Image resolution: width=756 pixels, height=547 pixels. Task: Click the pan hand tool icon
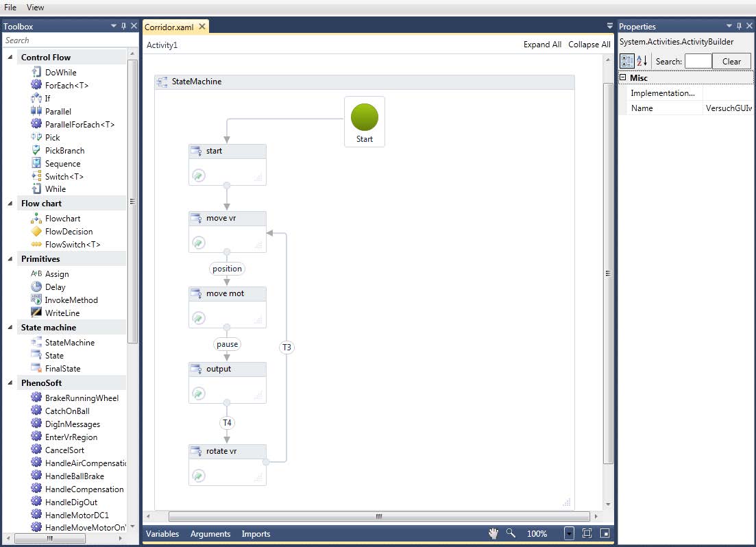tap(493, 533)
